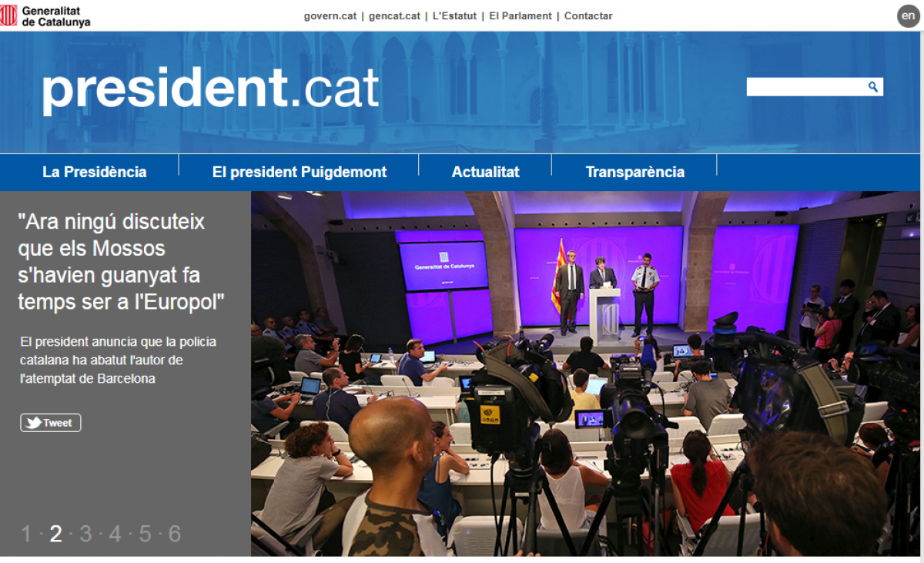Jump to carousel slide 3

(x=85, y=534)
